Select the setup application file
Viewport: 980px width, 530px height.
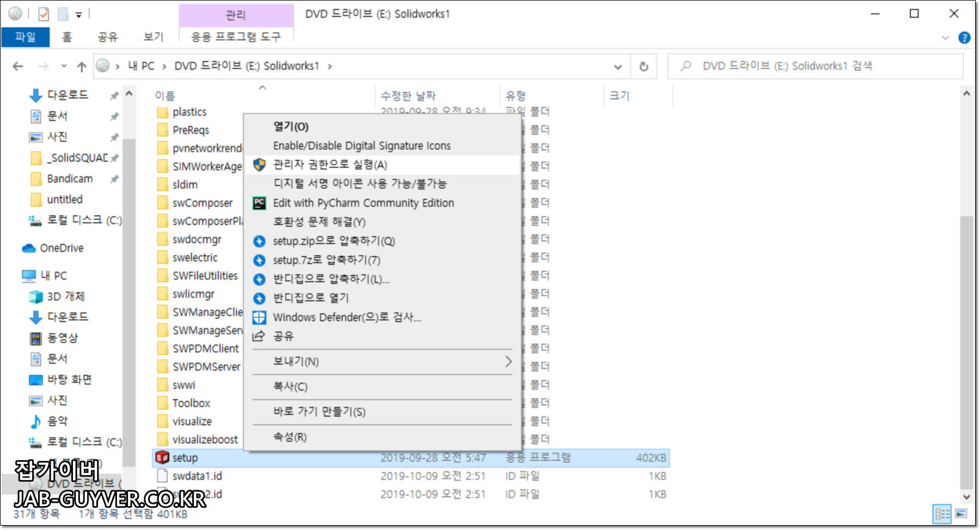[x=411, y=458]
